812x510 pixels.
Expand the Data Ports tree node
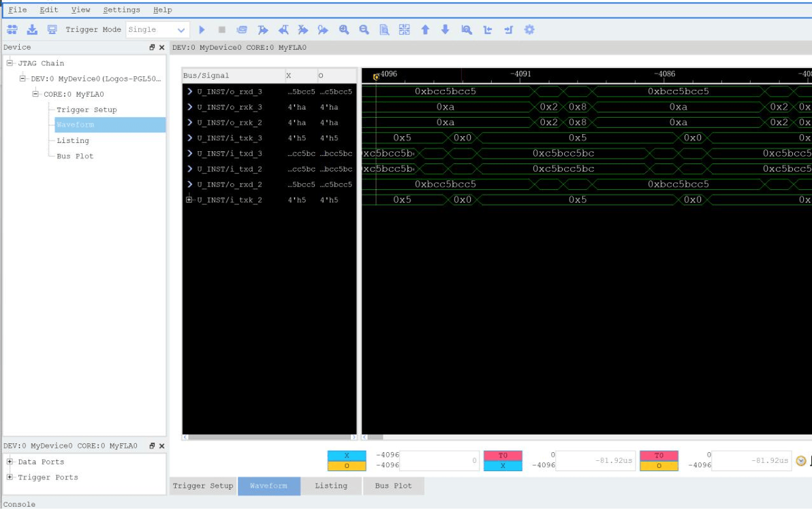10,462
